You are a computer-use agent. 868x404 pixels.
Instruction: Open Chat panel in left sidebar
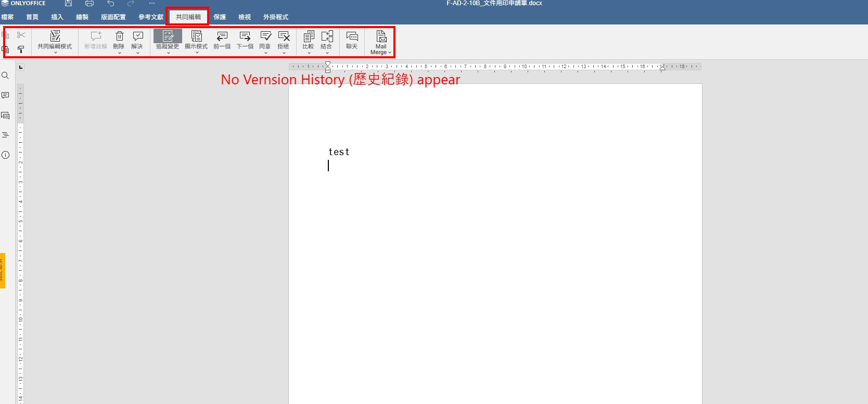pos(5,115)
